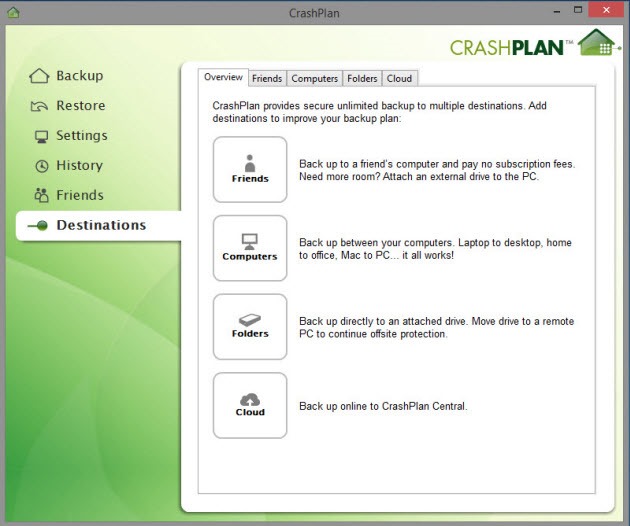Image resolution: width=630 pixels, height=526 pixels.
Task: Switch to the Folders tab
Action: [x=362, y=78]
